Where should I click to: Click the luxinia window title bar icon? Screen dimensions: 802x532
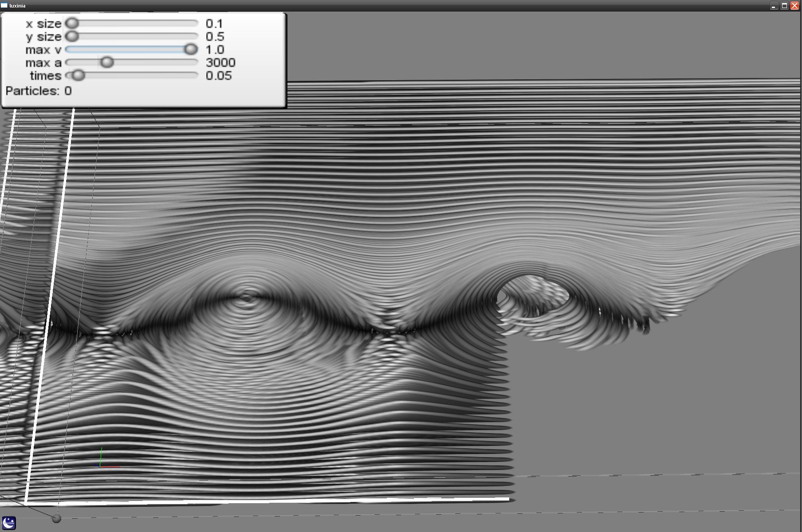point(4,5)
